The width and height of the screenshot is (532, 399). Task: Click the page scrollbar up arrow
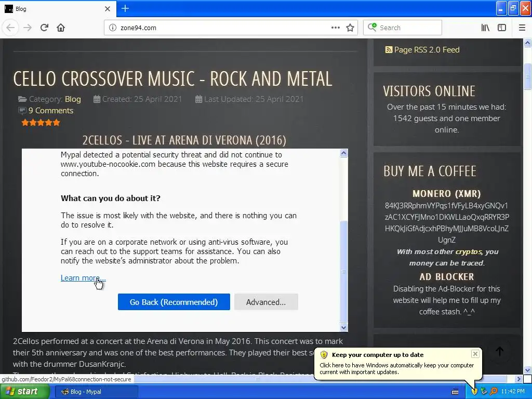click(527, 43)
